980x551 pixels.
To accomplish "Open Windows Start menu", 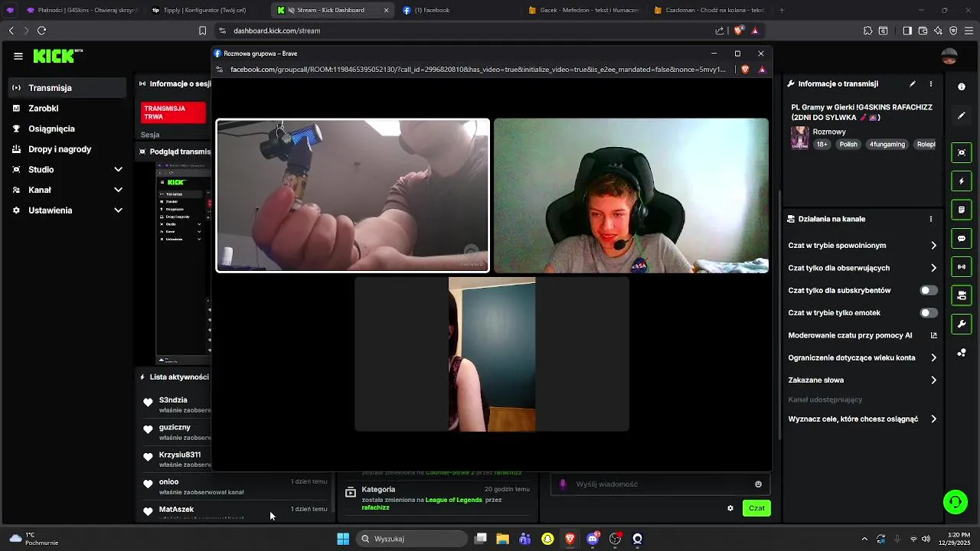I will [x=343, y=539].
